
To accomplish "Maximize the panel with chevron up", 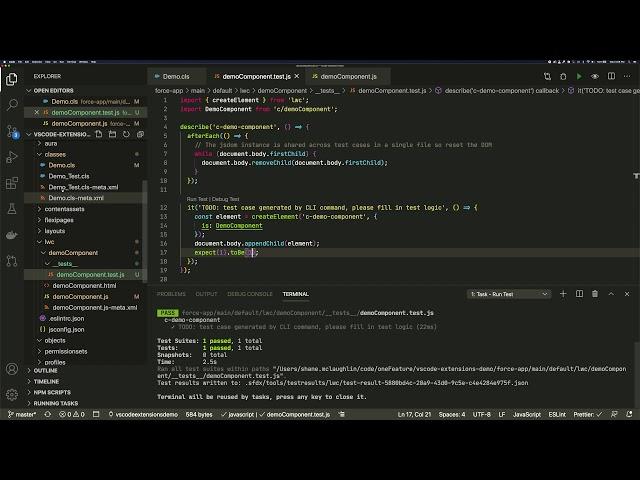I will click(611, 294).
